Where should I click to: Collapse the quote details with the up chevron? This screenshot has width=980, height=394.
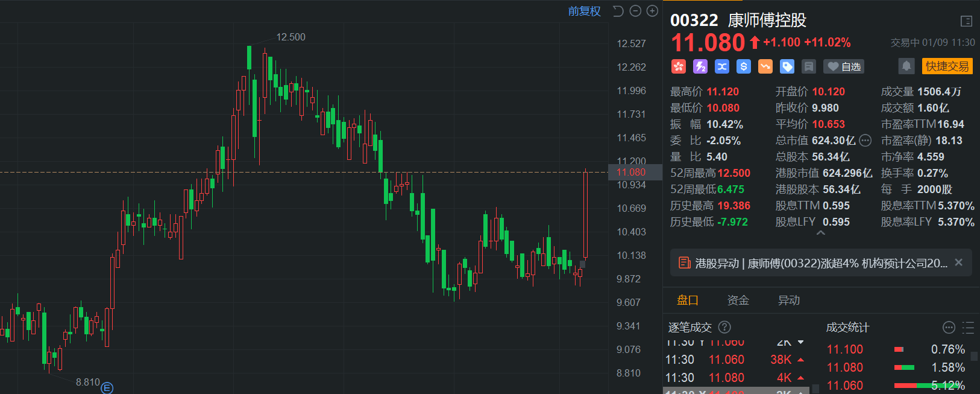click(820, 233)
